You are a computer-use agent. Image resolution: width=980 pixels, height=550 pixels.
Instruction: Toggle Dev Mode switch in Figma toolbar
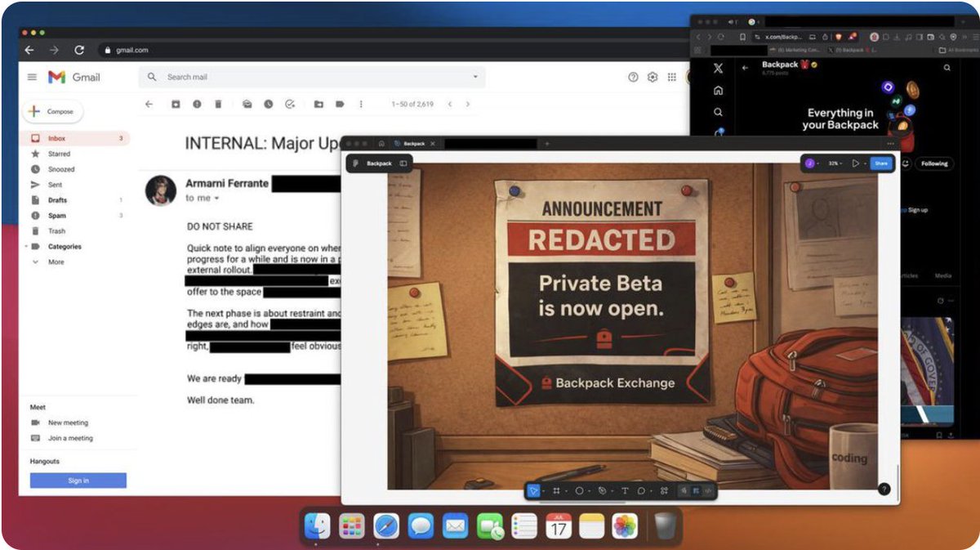[x=707, y=490]
